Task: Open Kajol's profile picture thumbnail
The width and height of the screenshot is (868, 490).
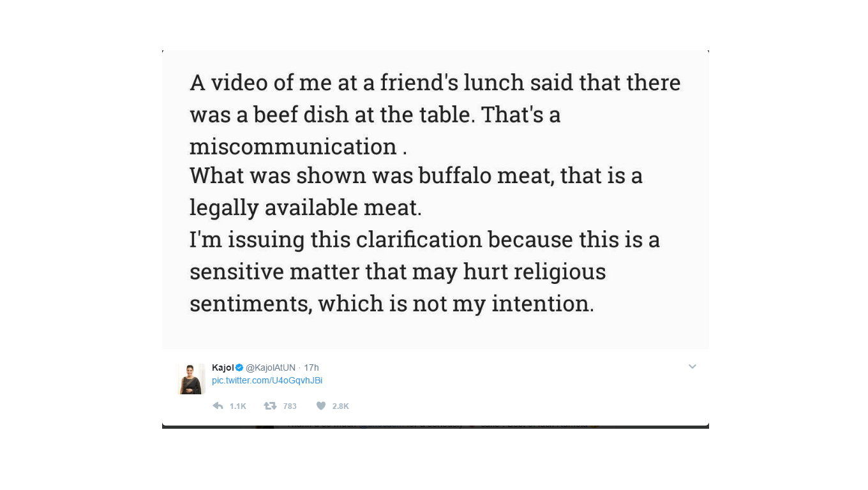Action: [x=191, y=379]
